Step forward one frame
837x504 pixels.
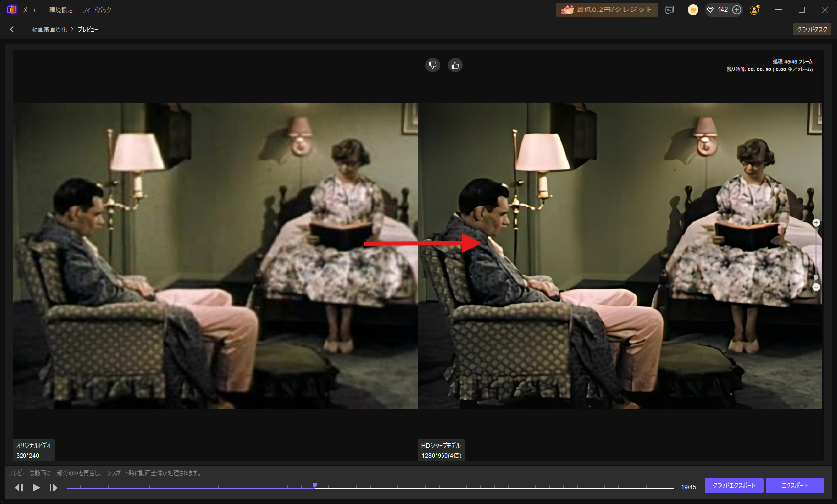(53, 487)
